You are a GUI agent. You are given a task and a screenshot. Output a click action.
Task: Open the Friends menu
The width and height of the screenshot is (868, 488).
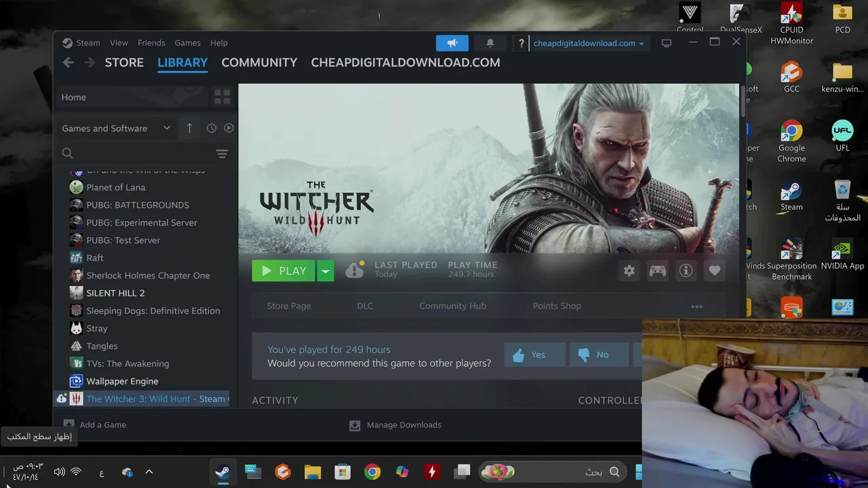click(151, 43)
